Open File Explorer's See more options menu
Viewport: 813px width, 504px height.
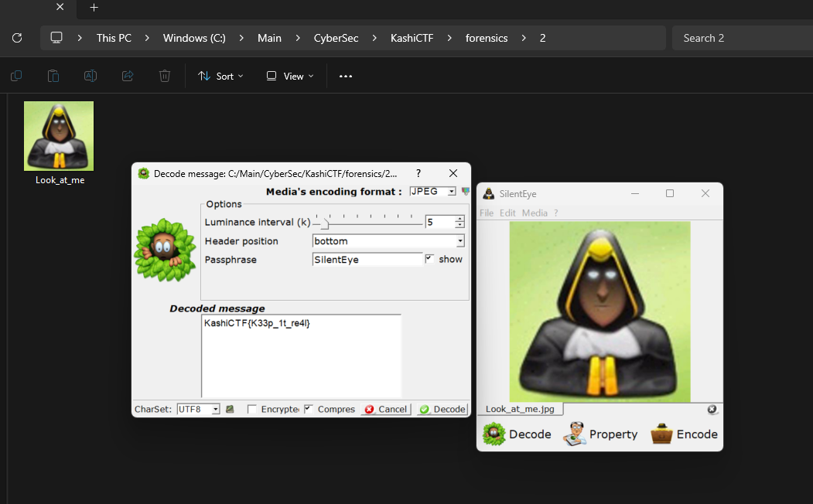click(346, 77)
